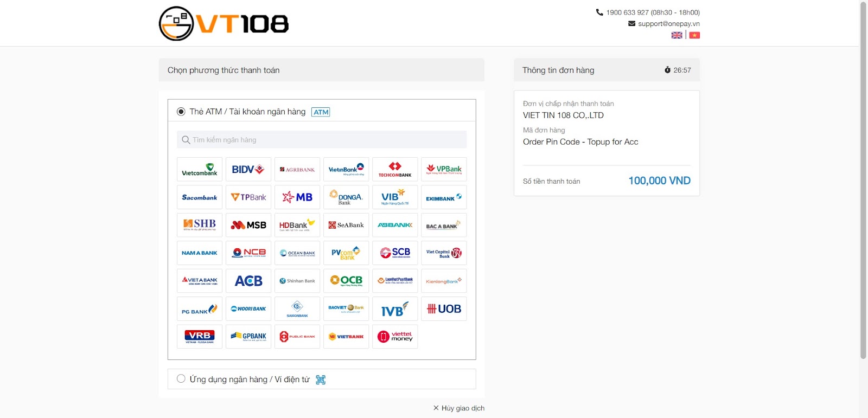Click merchant name VIET TIN 108 CO,.LTD
Screen dimensions: 868x418
[563, 115]
